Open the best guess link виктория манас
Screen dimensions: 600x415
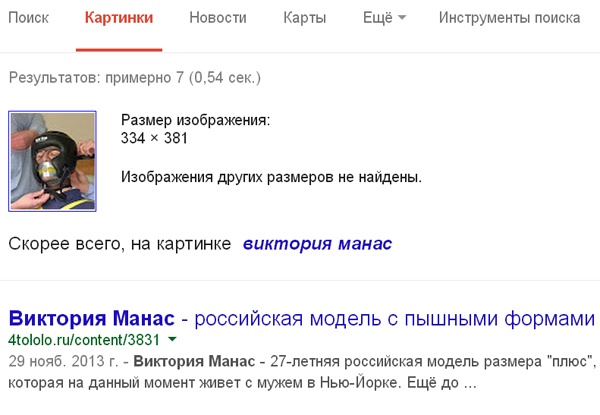click(317, 243)
